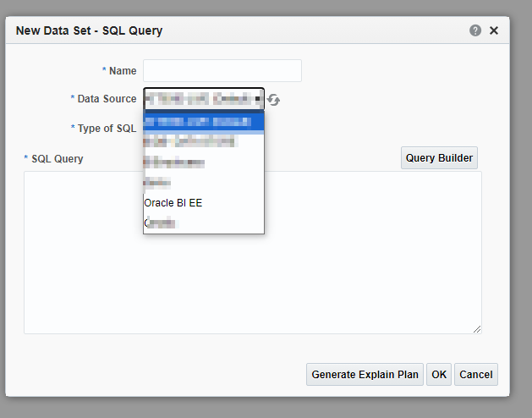
Task: Click the dialog title 'New Data Set - SQL Query'
Action: click(x=90, y=31)
